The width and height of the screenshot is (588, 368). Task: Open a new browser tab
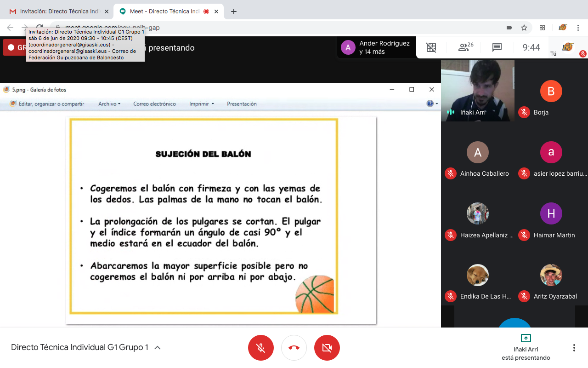(234, 11)
